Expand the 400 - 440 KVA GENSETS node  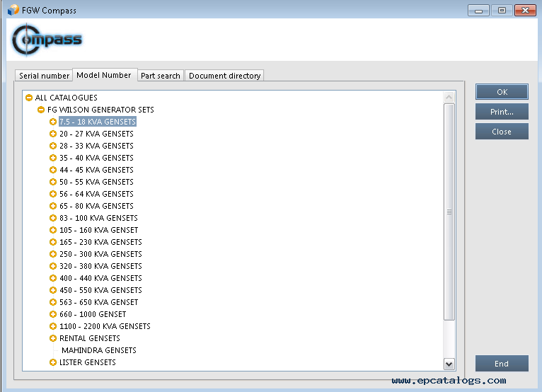53,278
